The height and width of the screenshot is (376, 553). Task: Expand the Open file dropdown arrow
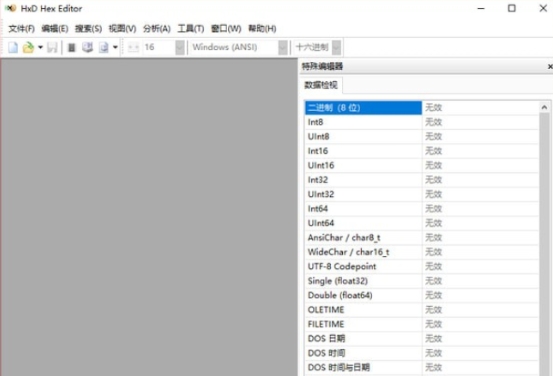tap(40, 47)
